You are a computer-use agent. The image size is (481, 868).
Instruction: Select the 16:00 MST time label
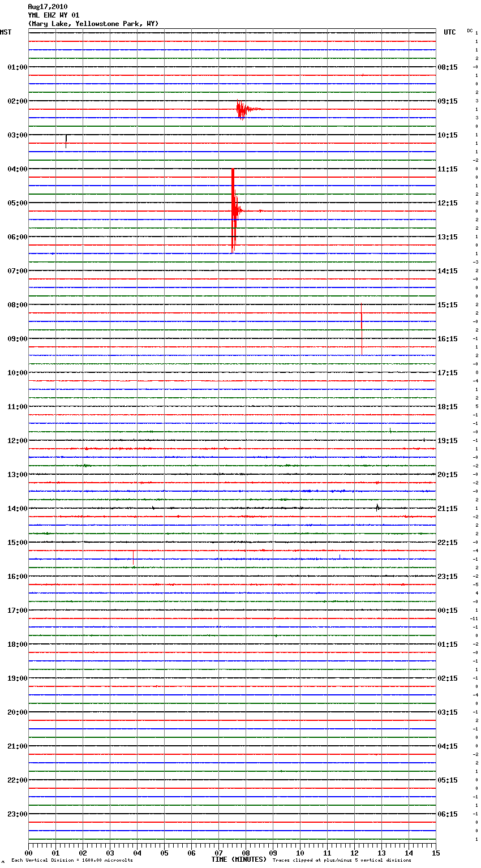tap(17, 577)
